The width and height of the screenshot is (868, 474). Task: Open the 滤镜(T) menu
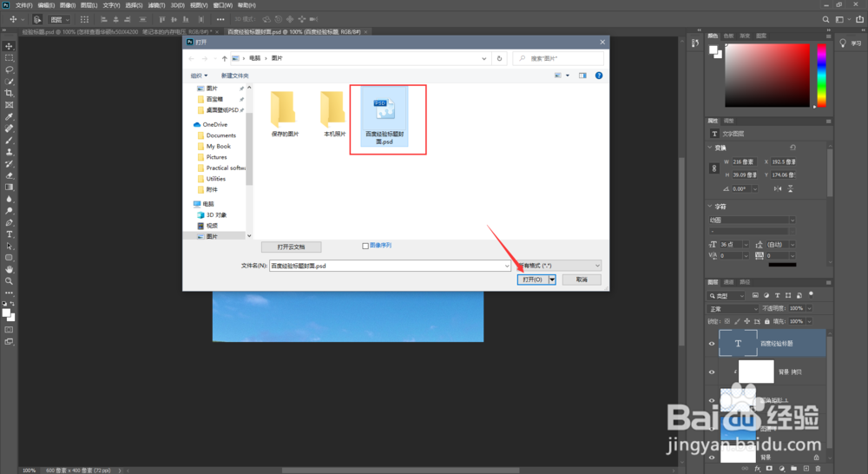156,5
